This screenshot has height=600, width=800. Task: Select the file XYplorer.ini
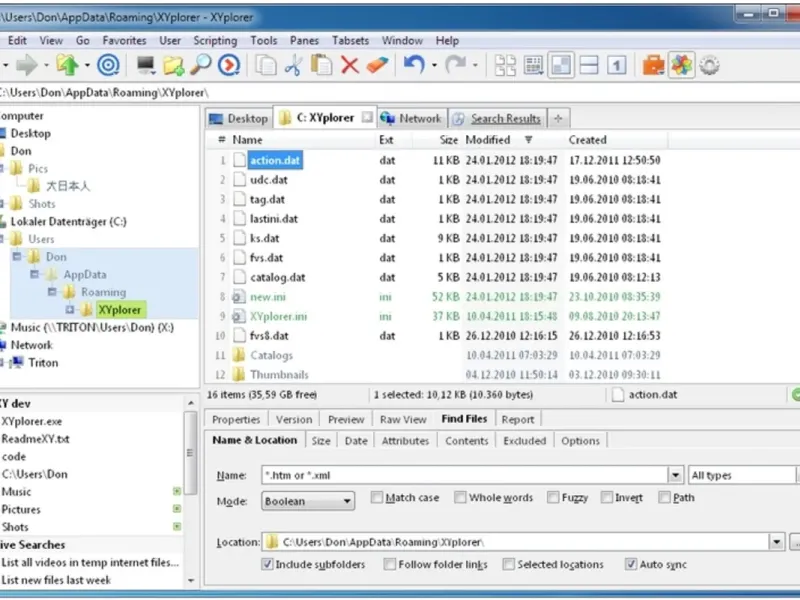point(278,316)
